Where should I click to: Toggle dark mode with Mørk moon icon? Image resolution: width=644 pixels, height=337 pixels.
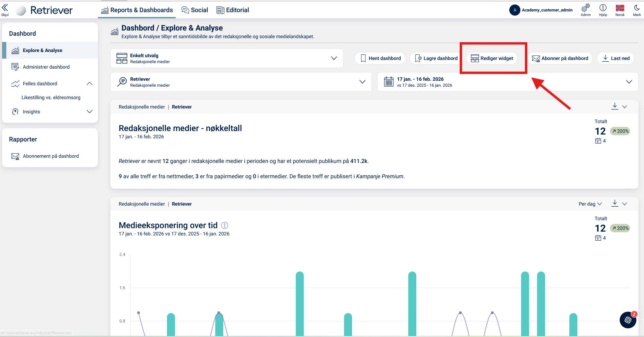click(637, 8)
